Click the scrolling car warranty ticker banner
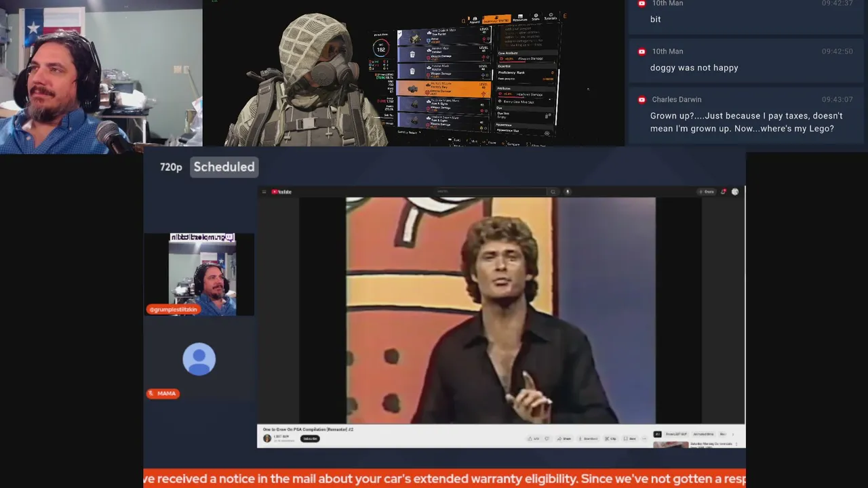This screenshot has height=488, width=868. [x=444, y=479]
